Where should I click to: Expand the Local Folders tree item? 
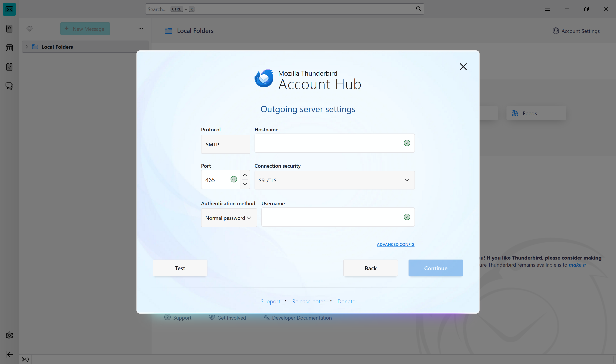pyautogui.click(x=27, y=47)
